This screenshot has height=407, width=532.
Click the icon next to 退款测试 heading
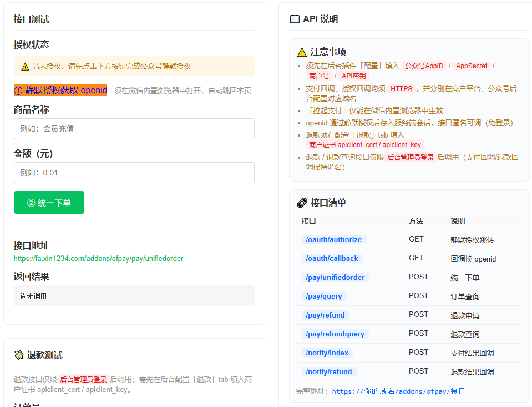click(19, 355)
